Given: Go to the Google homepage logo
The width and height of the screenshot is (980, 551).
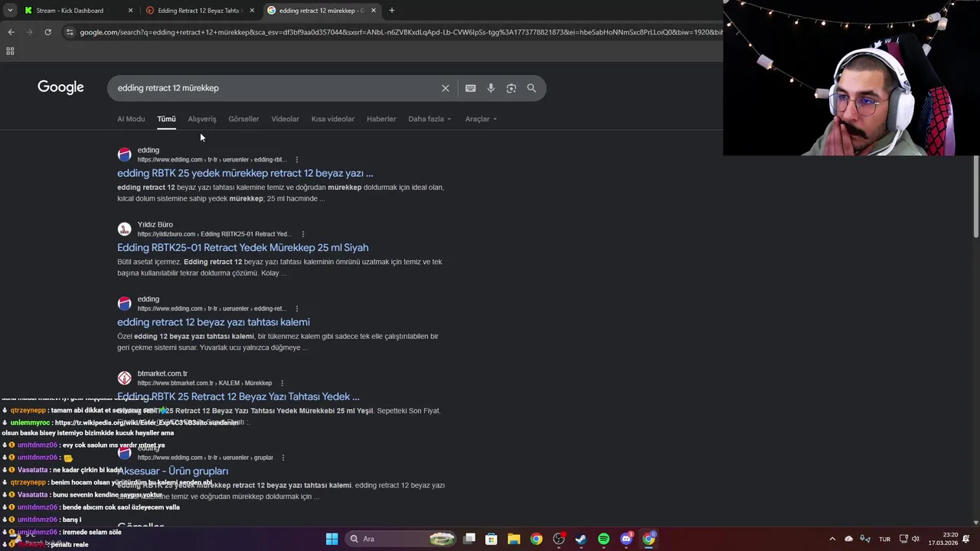Looking at the screenshot, I should pos(60,87).
